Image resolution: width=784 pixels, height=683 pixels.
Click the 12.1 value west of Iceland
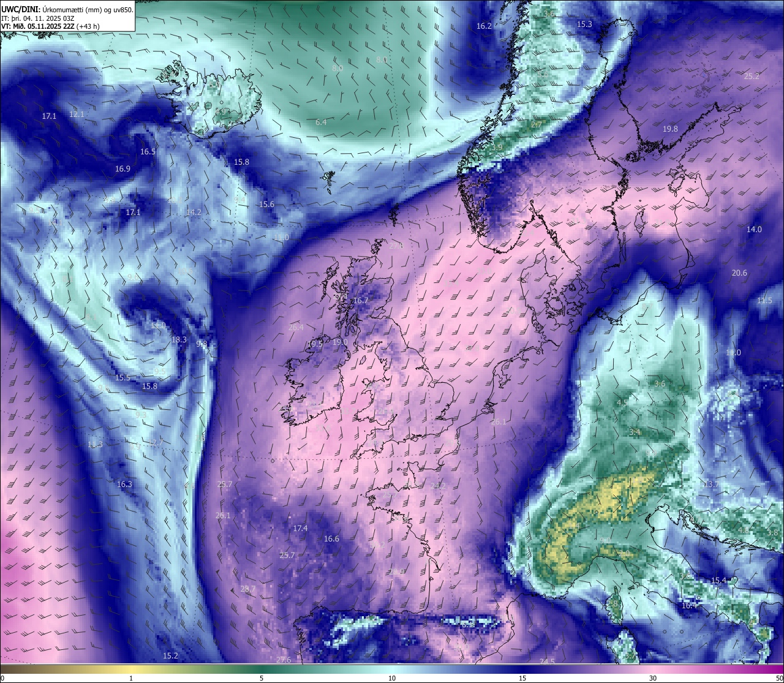click(77, 114)
